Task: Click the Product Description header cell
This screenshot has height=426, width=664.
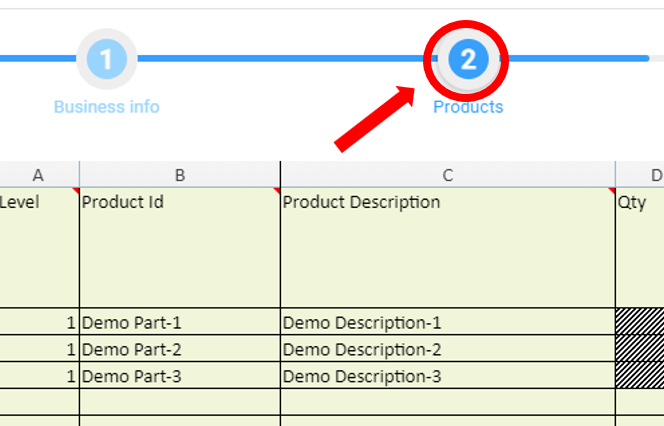Action: click(x=448, y=247)
